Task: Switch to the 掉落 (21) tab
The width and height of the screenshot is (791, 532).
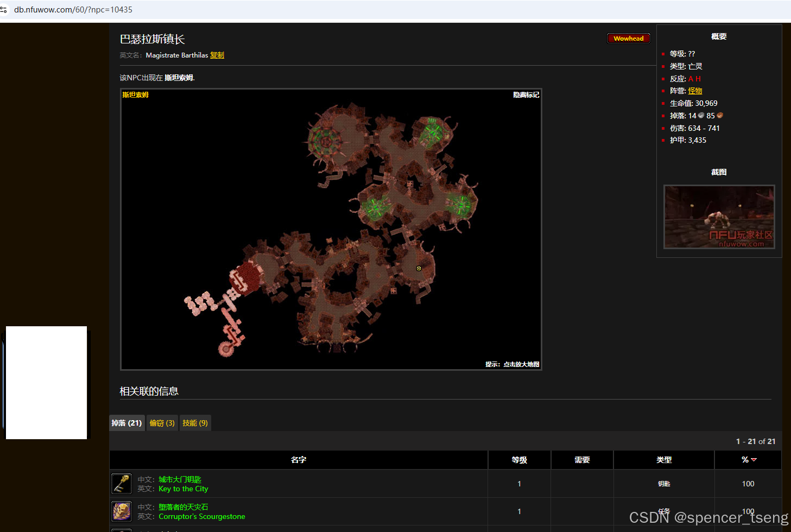Action: (x=127, y=423)
